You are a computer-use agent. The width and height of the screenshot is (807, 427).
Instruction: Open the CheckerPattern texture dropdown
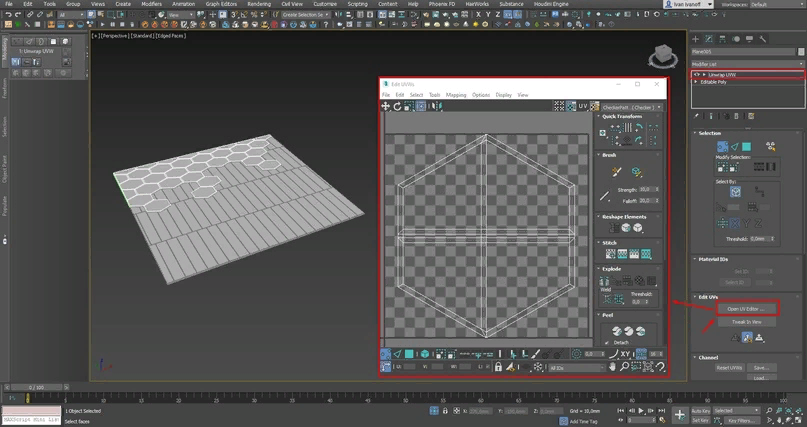(630, 106)
